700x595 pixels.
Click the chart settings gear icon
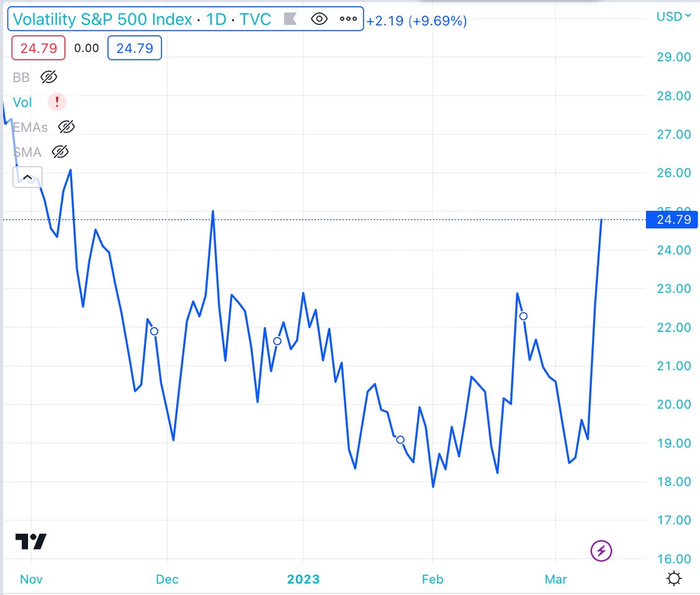[674, 579]
